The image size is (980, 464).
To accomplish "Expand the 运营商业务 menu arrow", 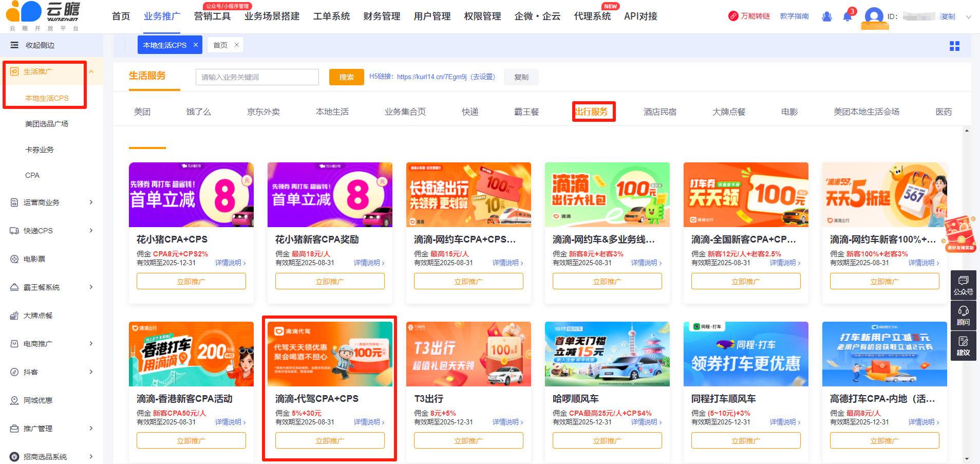I will pos(91,202).
